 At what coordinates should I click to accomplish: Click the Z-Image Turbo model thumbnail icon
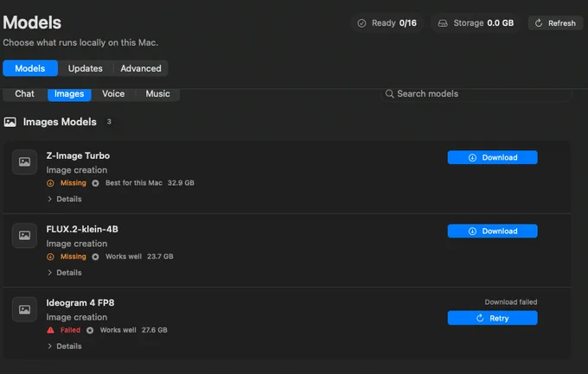[24, 162]
